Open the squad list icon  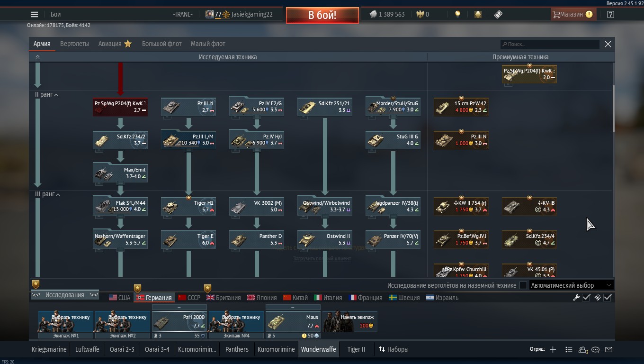point(569,349)
